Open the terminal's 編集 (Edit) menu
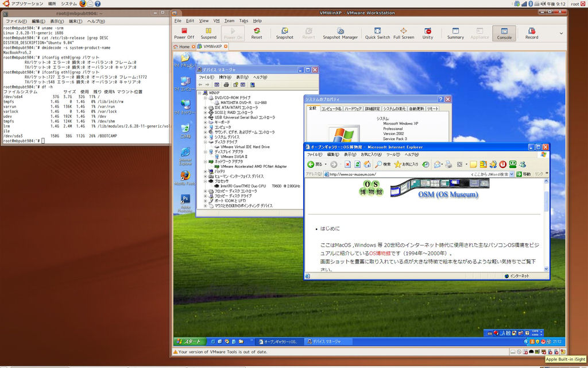The image size is (588, 368). click(38, 21)
